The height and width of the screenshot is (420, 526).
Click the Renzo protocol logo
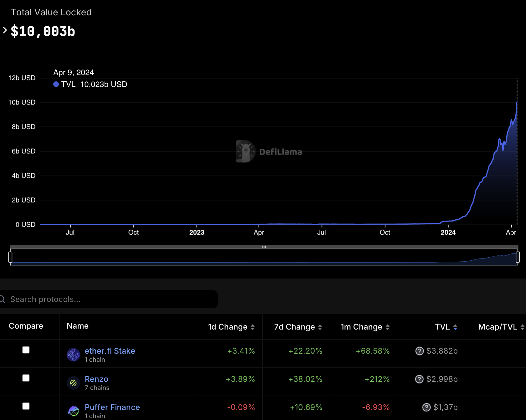click(x=74, y=383)
